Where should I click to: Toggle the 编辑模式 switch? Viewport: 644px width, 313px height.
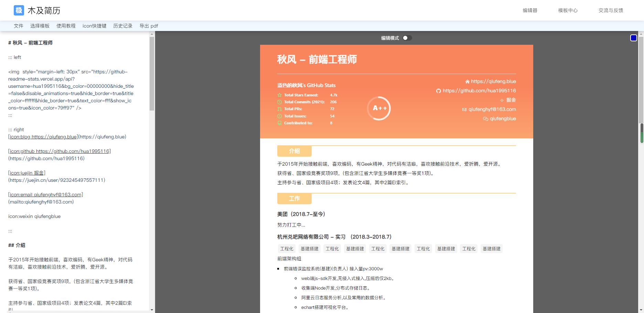click(407, 38)
